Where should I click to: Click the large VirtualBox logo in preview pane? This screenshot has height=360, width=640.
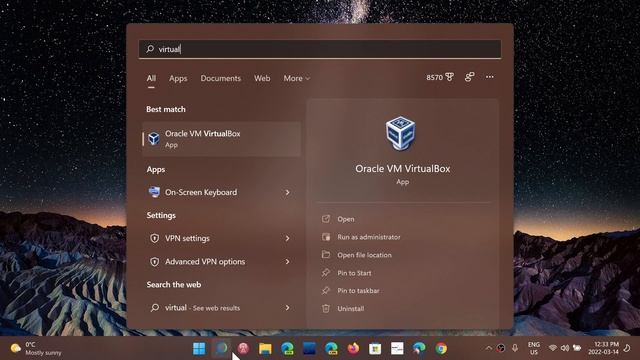click(x=400, y=133)
